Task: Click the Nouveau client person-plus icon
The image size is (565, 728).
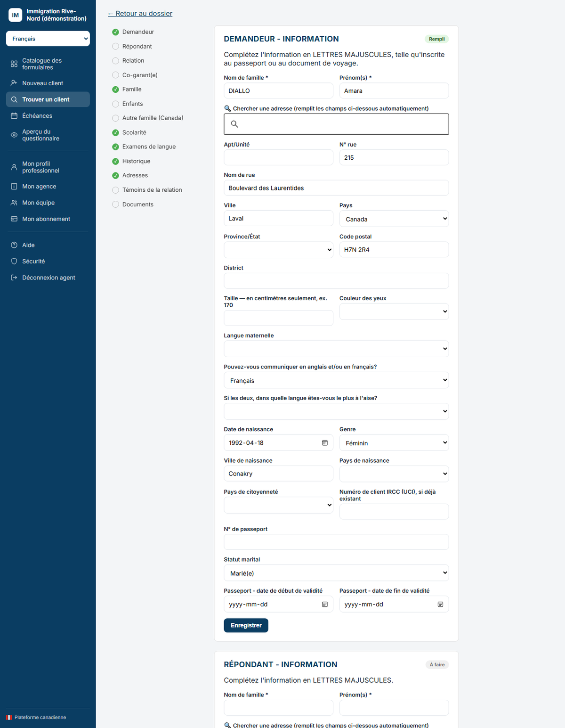Action: point(14,83)
